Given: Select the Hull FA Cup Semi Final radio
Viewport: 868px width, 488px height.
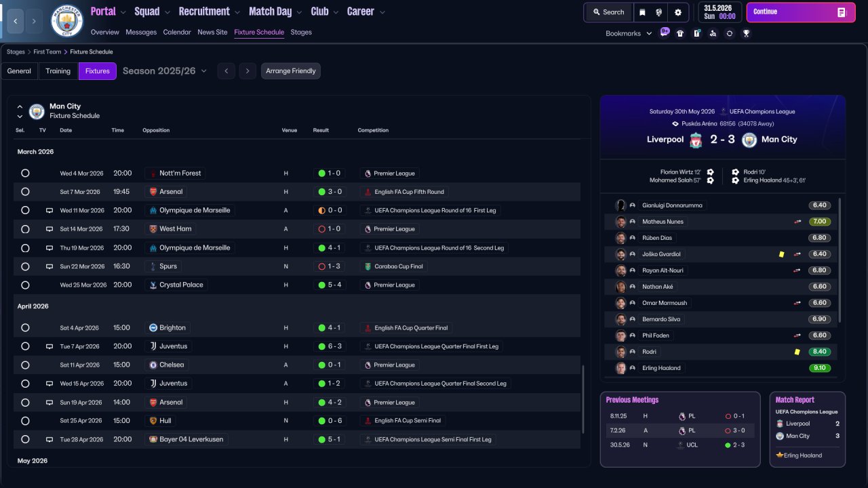Looking at the screenshot, I should (25, 420).
